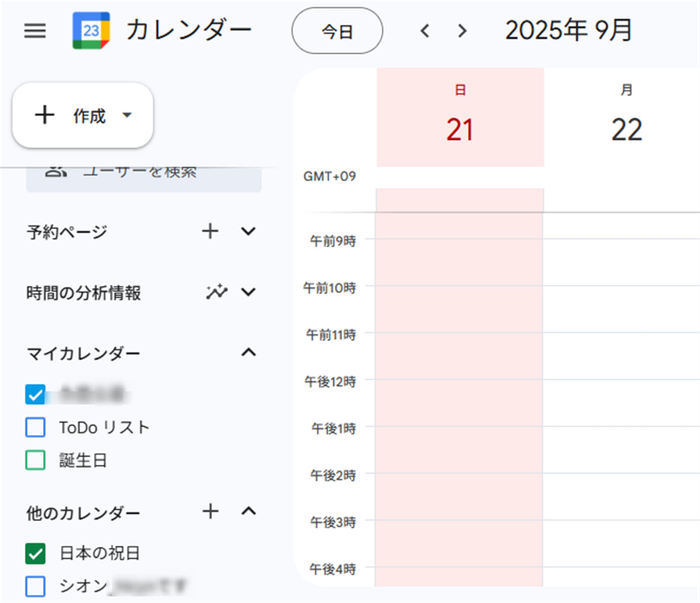700x603 pixels.
Task: Click plus icon beside 他のカレンダー
Action: (x=210, y=512)
